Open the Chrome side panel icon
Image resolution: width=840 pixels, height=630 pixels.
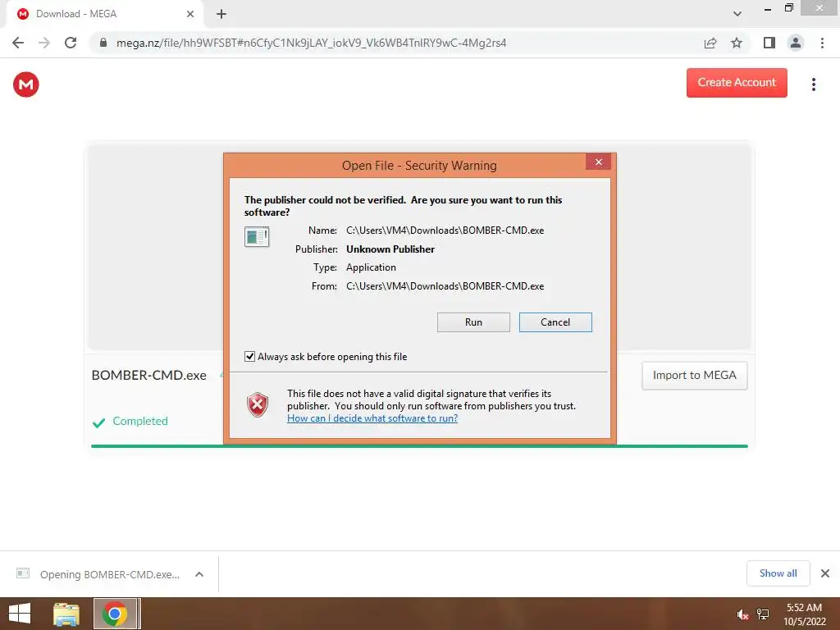[x=769, y=43]
